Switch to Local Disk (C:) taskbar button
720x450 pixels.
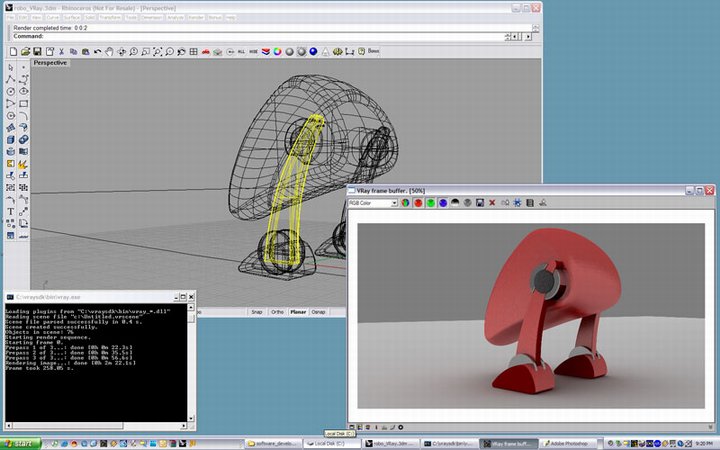[332, 444]
